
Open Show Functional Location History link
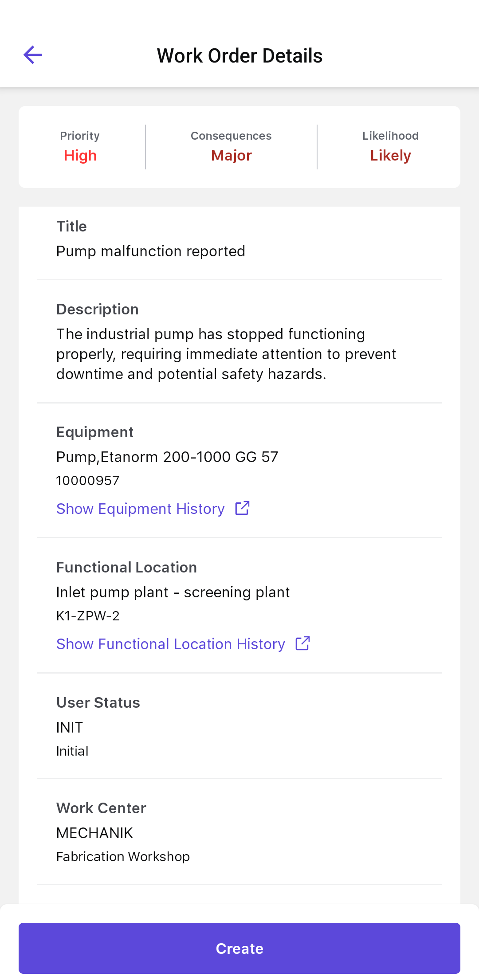tap(170, 644)
